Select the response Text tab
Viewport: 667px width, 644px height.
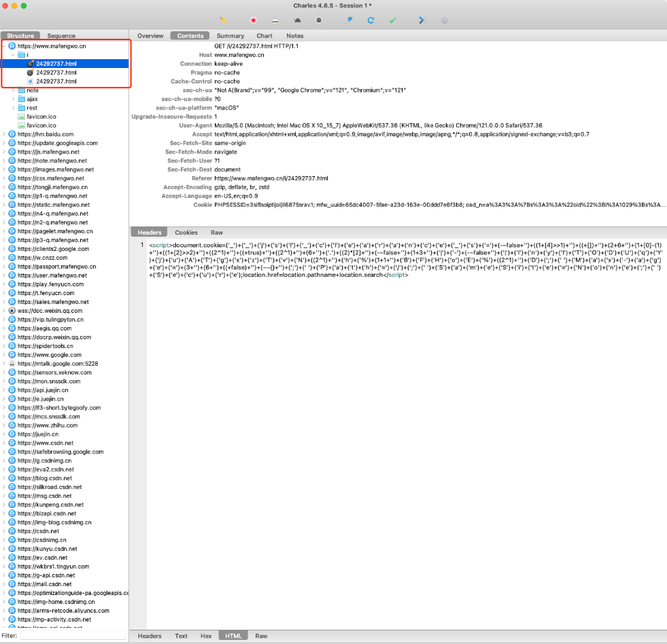tap(181, 636)
